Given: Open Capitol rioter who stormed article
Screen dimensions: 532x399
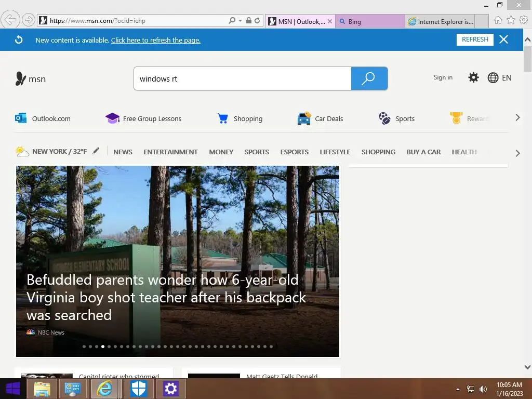Looking at the screenshot, I should tap(119, 376).
